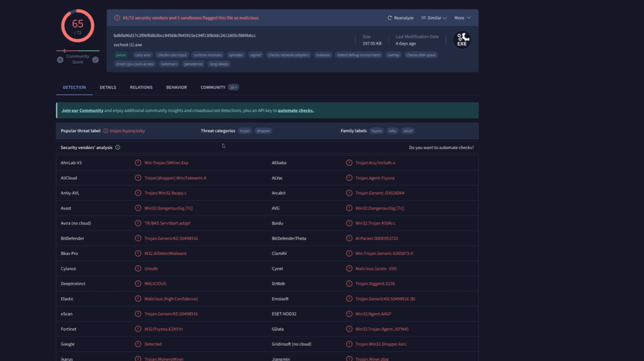Click the alert icon next to trojan.fsysna/ezky
Screen dimensions: 644x361
click(x=106, y=131)
